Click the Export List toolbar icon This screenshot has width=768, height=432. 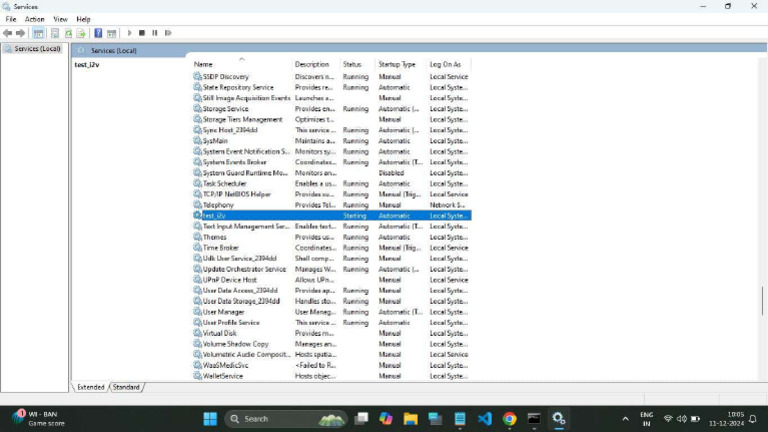[x=81, y=33]
